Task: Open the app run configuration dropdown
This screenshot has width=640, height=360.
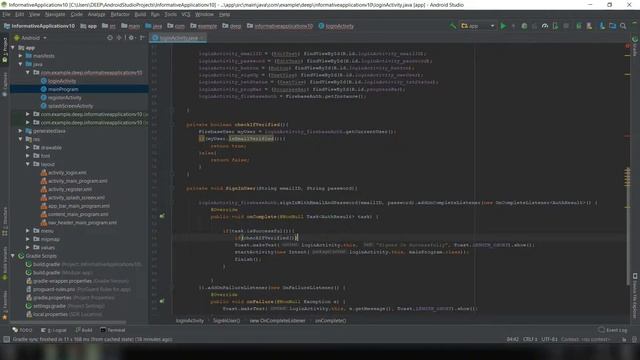Action: 478,26
